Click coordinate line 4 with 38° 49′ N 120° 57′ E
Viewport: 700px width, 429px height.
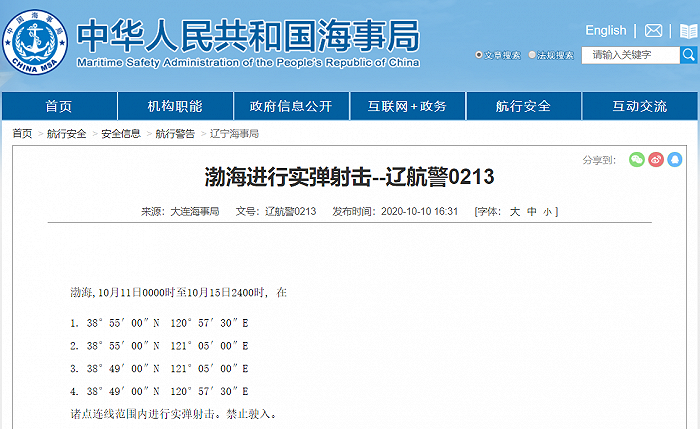point(159,391)
